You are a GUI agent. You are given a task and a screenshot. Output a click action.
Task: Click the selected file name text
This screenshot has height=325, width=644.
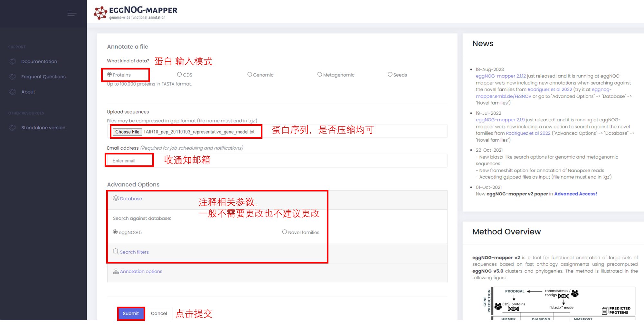[x=199, y=132]
